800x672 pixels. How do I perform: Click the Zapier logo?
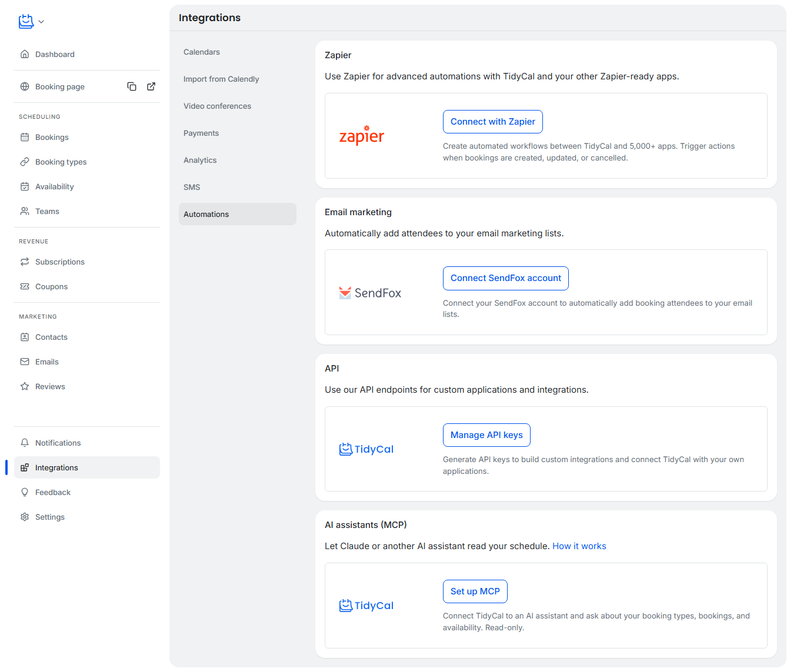click(362, 135)
